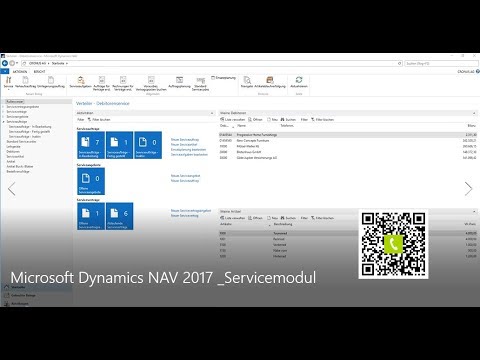Open Auftragsplanung from the ribbon
Image resolution: width=480 pixels, height=360 pixels.
pos(179,82)
